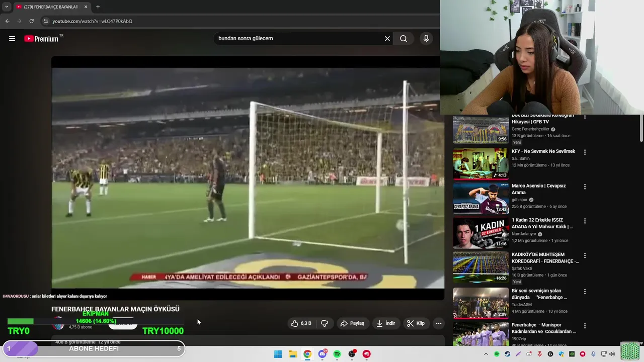The image size is (644, 362).
Task: Click the 'Marco Asensio | Cevapsız Arama' title
Action: 538,189
